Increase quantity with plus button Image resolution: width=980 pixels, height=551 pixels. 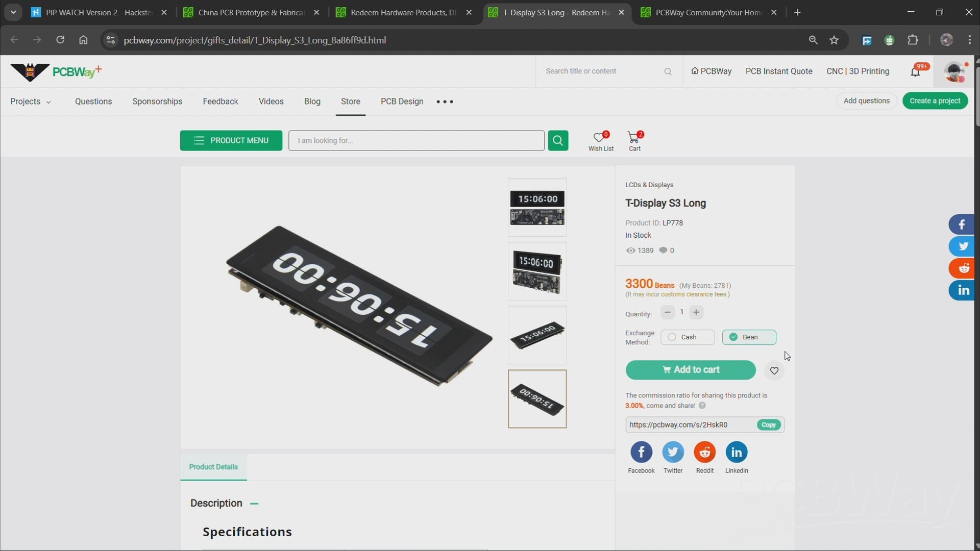tap(696, 312)
